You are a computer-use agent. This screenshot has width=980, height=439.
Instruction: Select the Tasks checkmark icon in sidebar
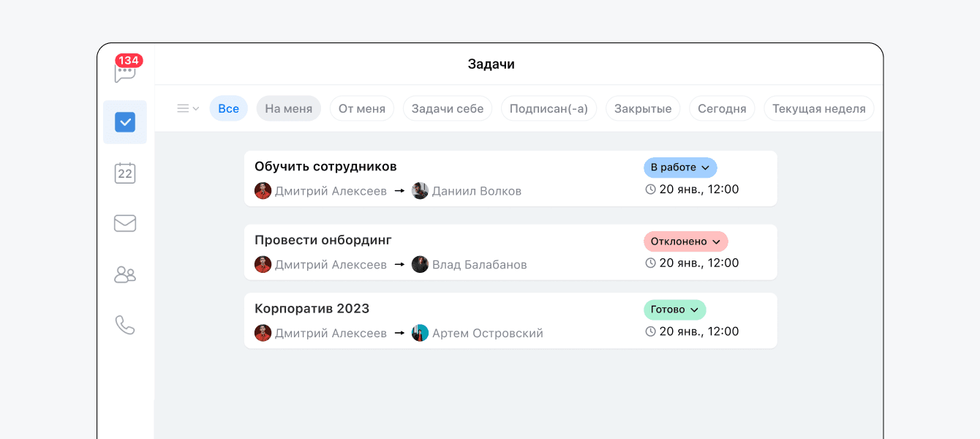pyautogui.click(x=125, y=122)
